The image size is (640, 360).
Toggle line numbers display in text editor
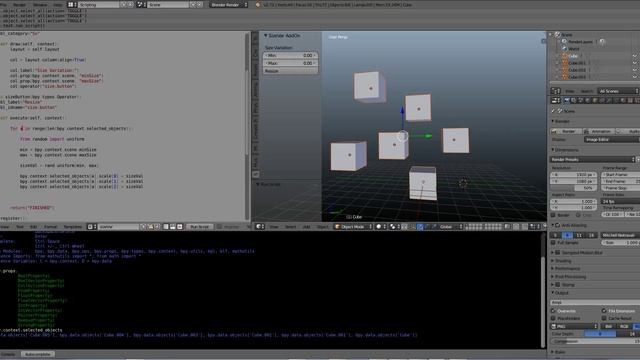coord(166,227)
